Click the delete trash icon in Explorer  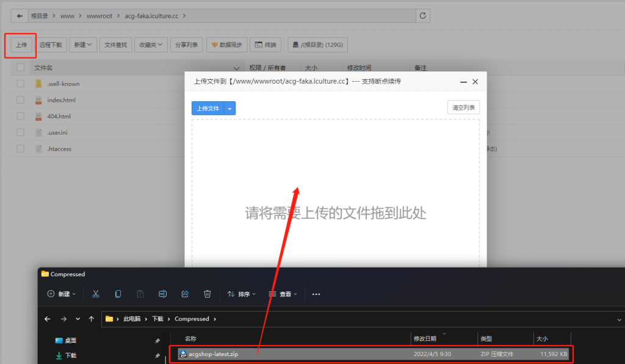tap(208, 294)
